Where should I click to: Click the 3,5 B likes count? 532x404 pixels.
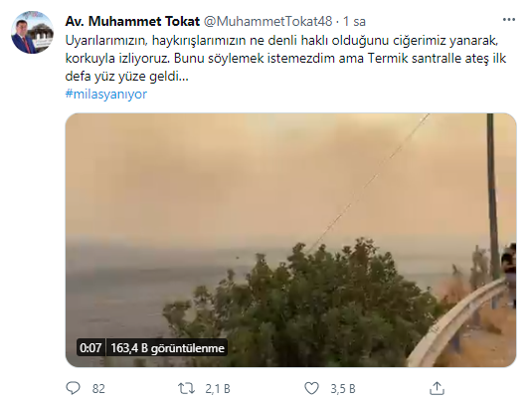[x=343, y=389]
